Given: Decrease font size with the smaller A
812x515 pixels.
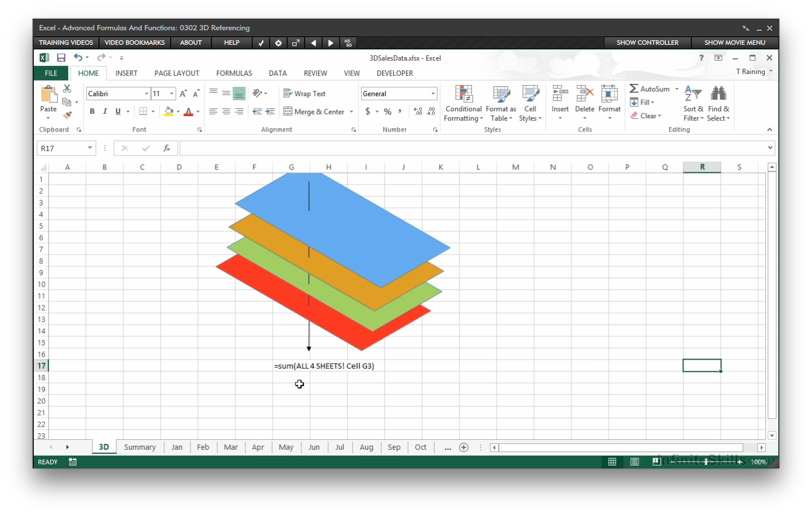Looking at the screenshot, I should coord(196,93).
